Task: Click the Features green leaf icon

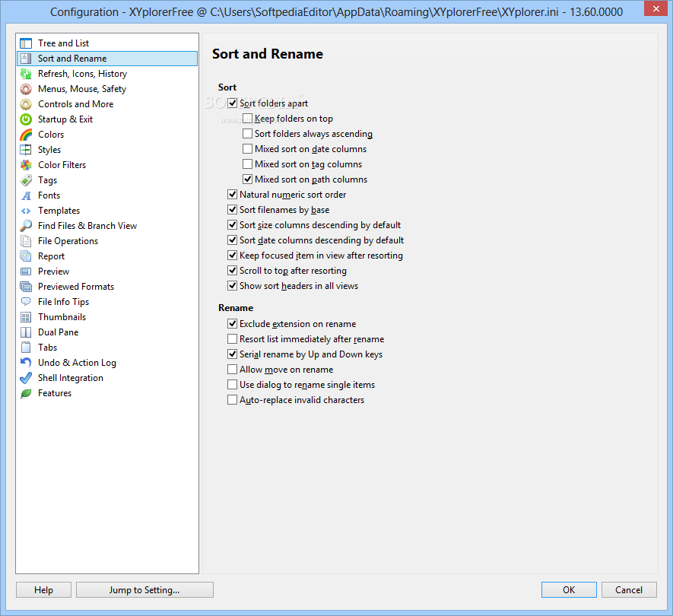Action: [x=26, y=393]
